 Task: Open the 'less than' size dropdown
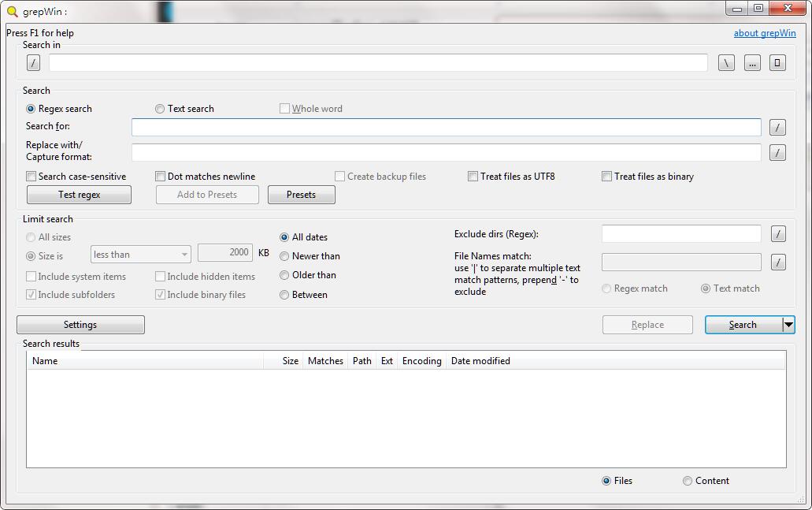141,255
